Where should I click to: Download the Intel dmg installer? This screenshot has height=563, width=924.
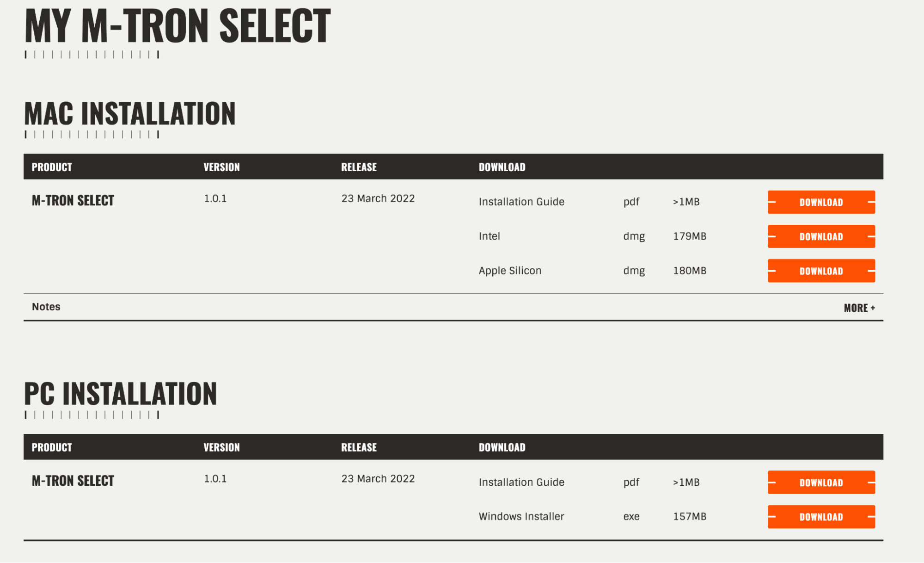pyautogui.click(x=821, y=236)
